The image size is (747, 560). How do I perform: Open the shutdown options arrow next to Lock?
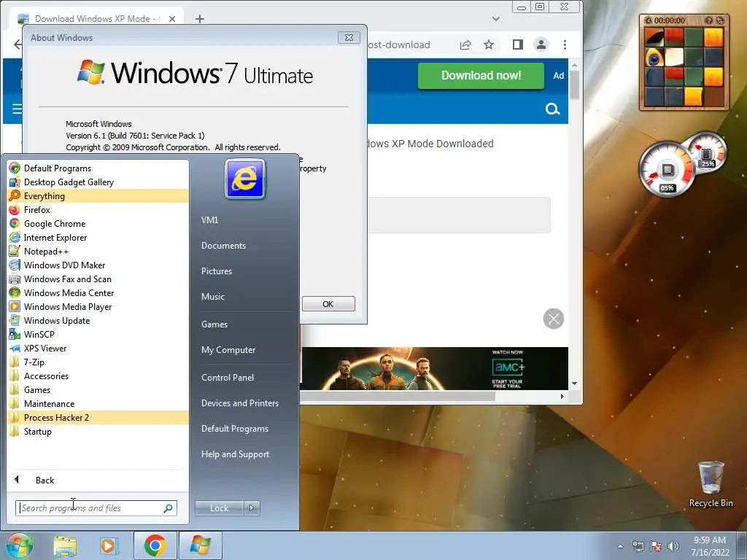pyautogui.click(x=252, y=508)
